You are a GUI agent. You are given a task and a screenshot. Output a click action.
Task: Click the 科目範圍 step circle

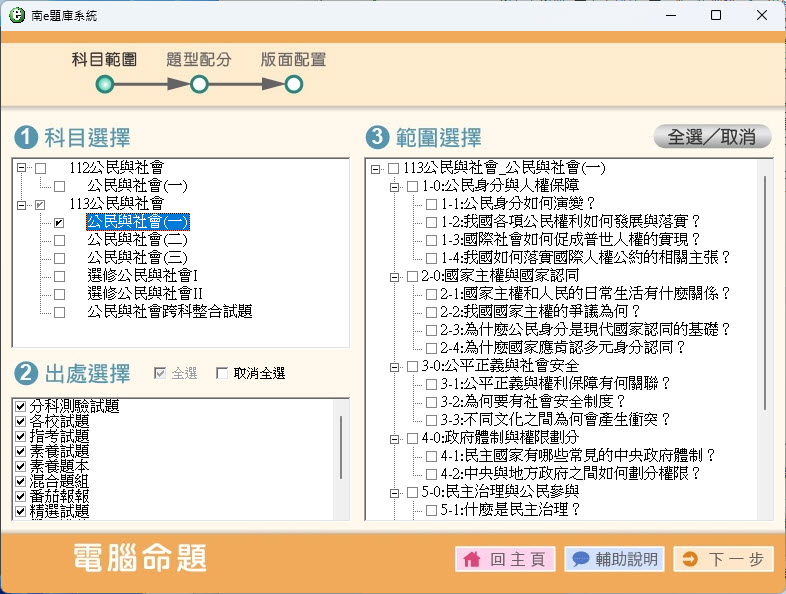pos(105,84)
